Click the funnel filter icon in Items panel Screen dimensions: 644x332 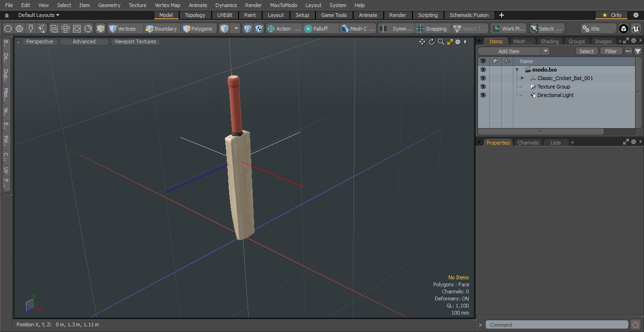point(638,51)
